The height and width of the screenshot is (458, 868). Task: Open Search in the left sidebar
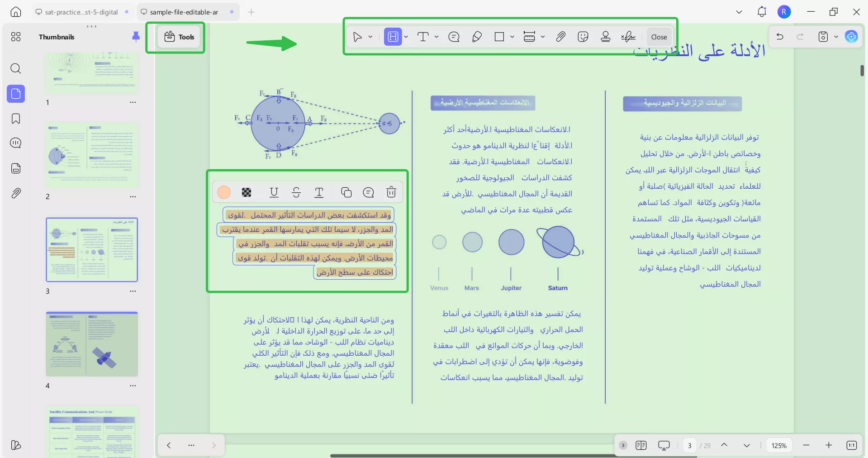coord(16,69)
